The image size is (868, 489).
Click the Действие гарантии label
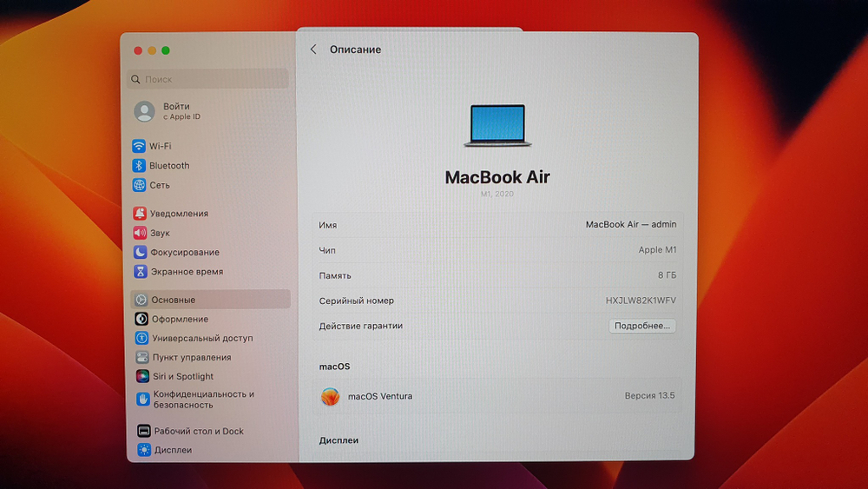361,326
